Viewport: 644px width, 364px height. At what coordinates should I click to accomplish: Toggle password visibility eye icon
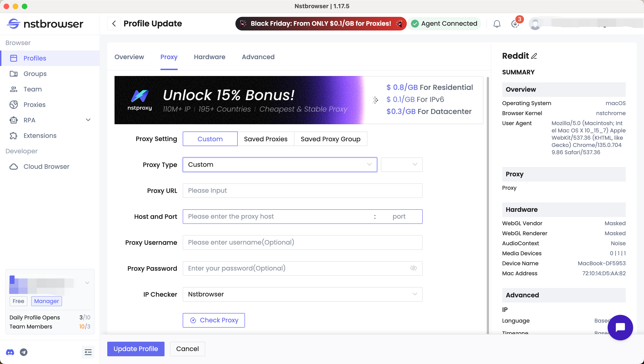414,268
